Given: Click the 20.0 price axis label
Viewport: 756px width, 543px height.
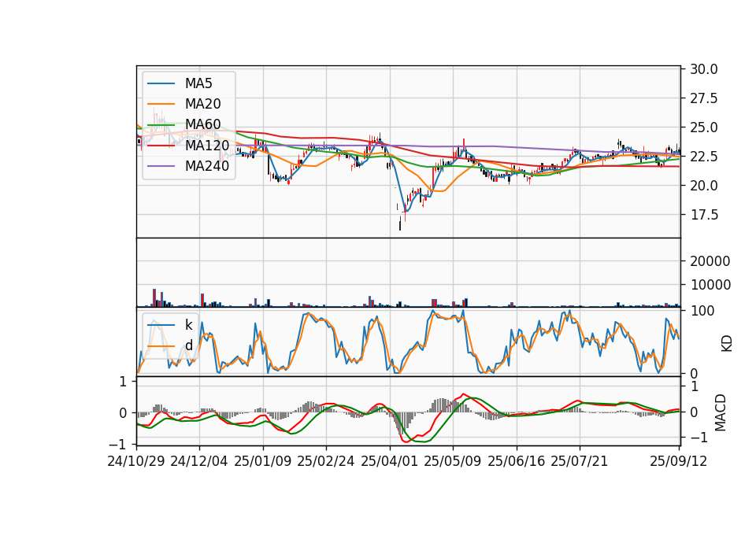Looking at the screenshot, I should pyautogui.click(x=704, y=186).
